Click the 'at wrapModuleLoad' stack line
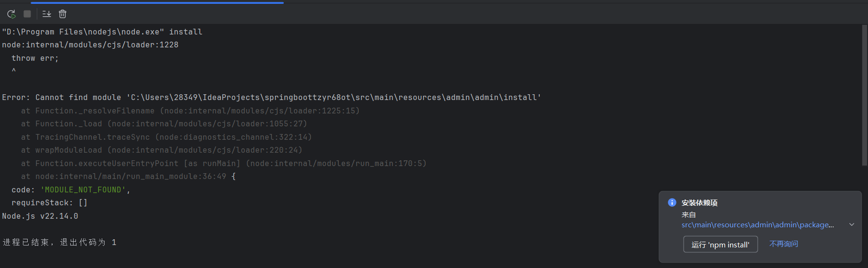868x268 pixels. 161,150
